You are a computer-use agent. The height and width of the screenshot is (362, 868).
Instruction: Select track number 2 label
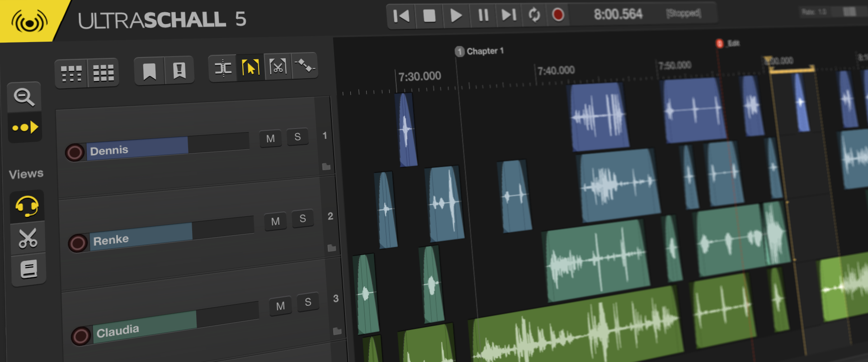(x=330, y=216)
